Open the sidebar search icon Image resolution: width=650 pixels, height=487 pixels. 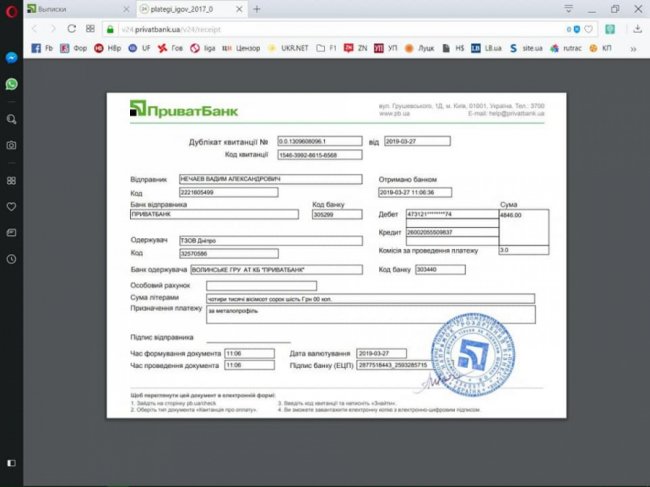(11, 119)
